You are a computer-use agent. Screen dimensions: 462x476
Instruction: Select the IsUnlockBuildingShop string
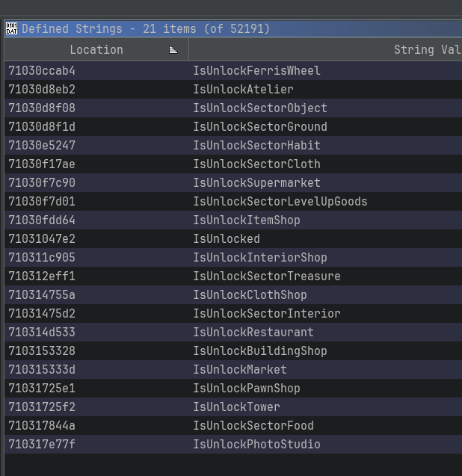click(260, 351)
